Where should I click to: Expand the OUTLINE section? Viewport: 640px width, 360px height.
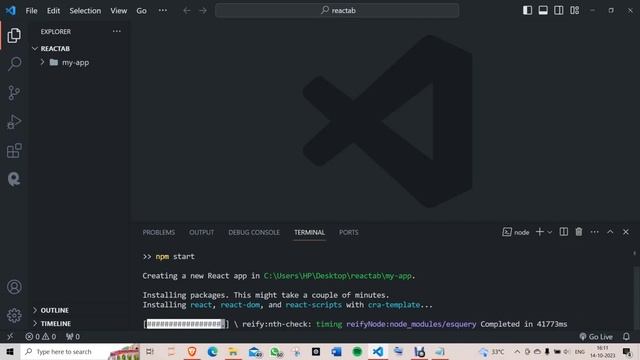coord(35,310)
